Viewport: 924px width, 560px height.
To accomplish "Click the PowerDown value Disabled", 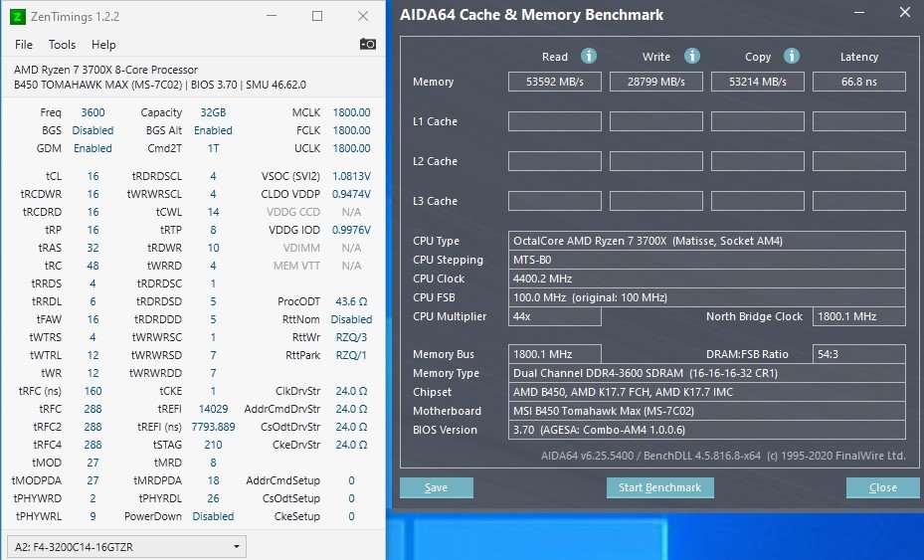I will point(213,516).
